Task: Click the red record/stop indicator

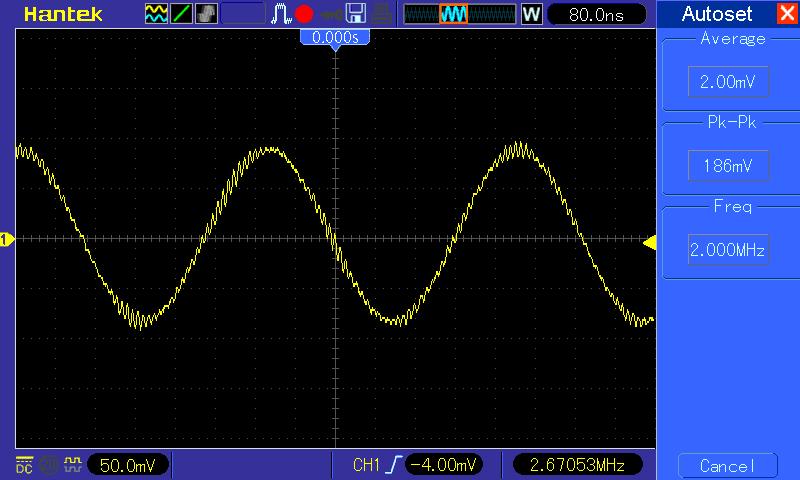Action: tap(304, 14)
